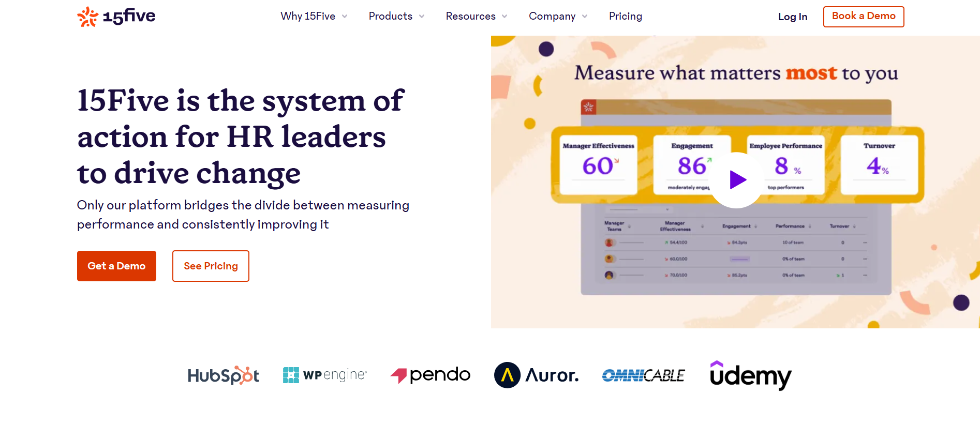Click the HubSpot customer logo

pyautogui.click(x=223, y=375)
